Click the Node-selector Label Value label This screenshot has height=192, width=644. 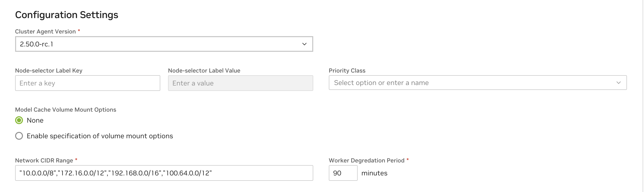click(x=204, y=71)
